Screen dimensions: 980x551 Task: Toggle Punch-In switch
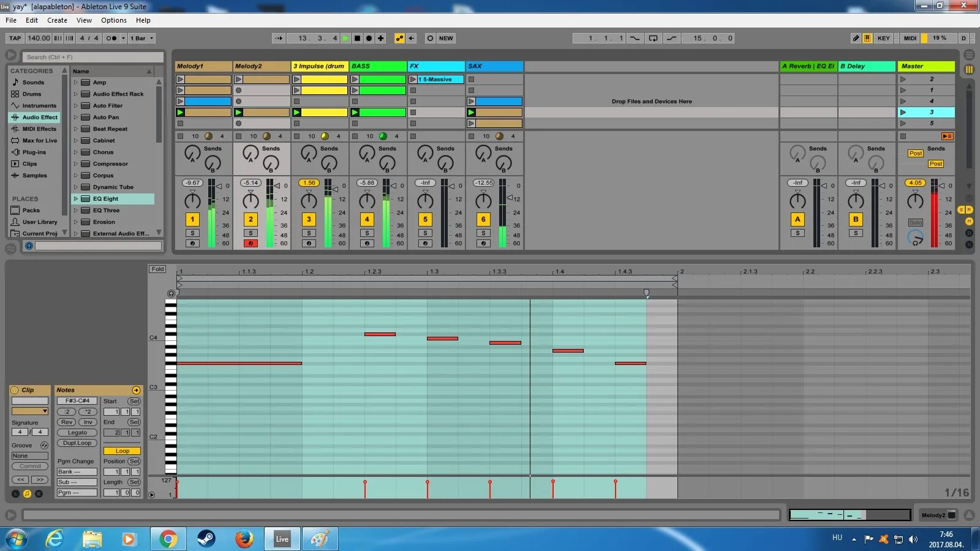[x=635, y=38]
